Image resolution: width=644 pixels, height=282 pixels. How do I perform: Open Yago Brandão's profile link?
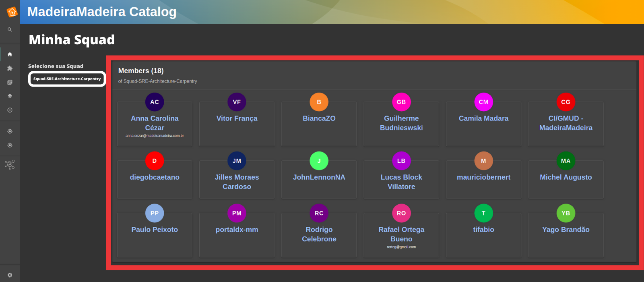click(566, 230)
